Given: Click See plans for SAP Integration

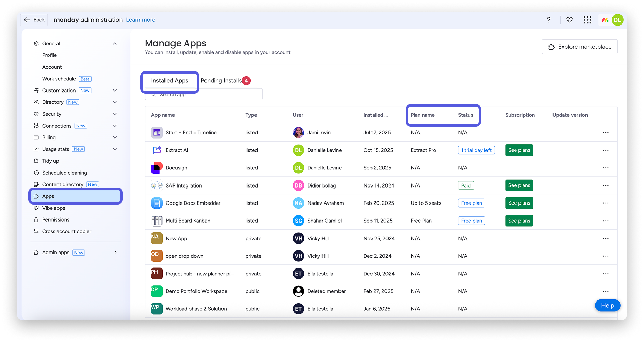Looking at the screenshot, I should coord(519,185).
